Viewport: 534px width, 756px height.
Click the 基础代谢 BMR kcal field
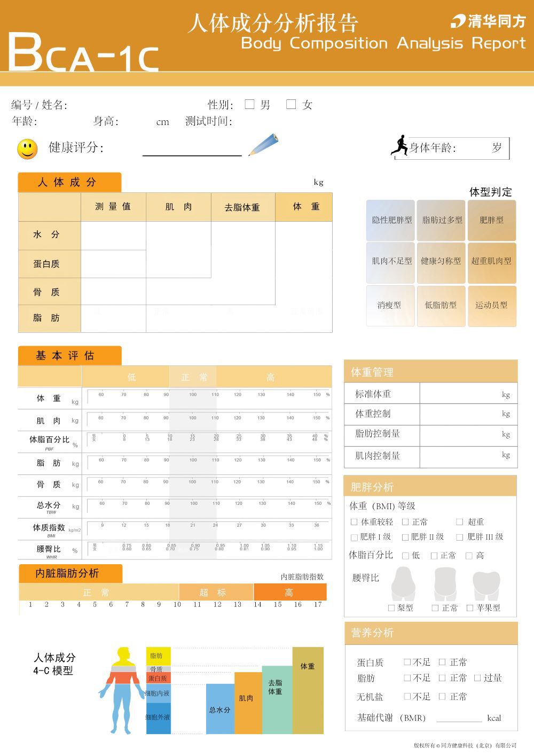click(459, 717)
